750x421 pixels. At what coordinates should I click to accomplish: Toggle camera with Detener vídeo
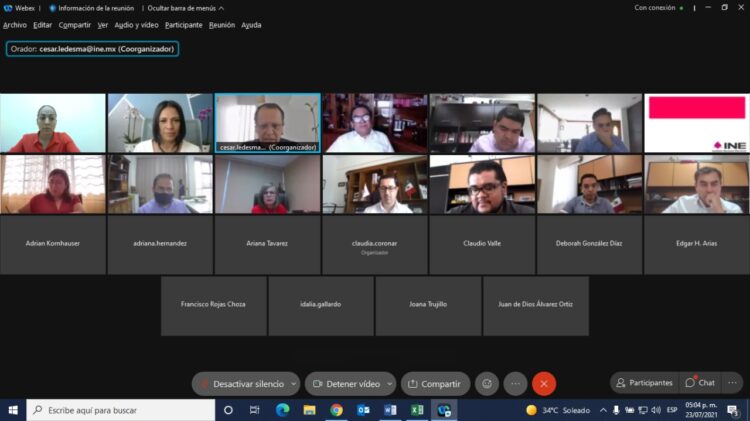click(346, 384)
